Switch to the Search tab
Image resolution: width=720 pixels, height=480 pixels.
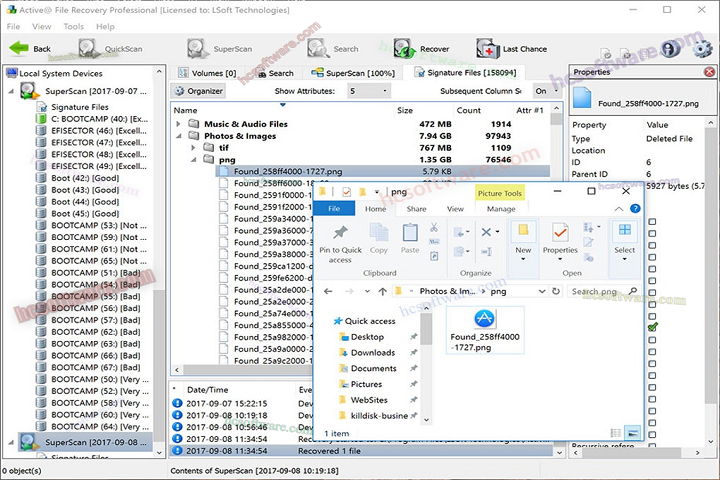point(276,73)
